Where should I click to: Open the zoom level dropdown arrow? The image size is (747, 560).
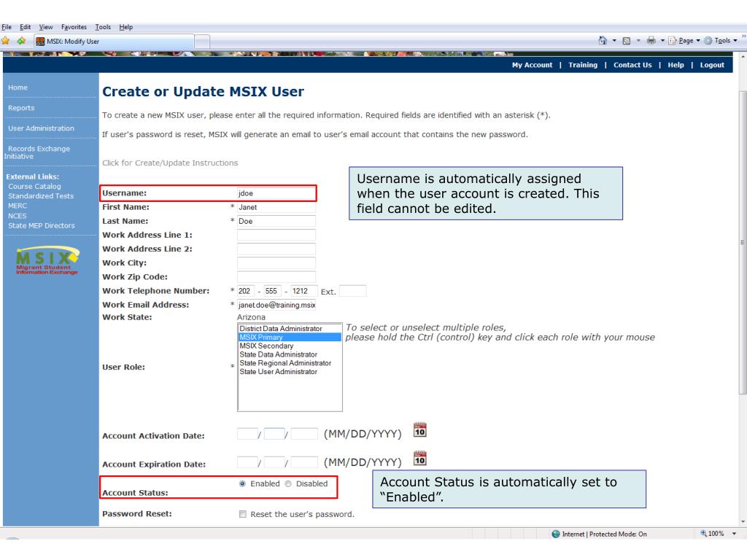(734, 534)
